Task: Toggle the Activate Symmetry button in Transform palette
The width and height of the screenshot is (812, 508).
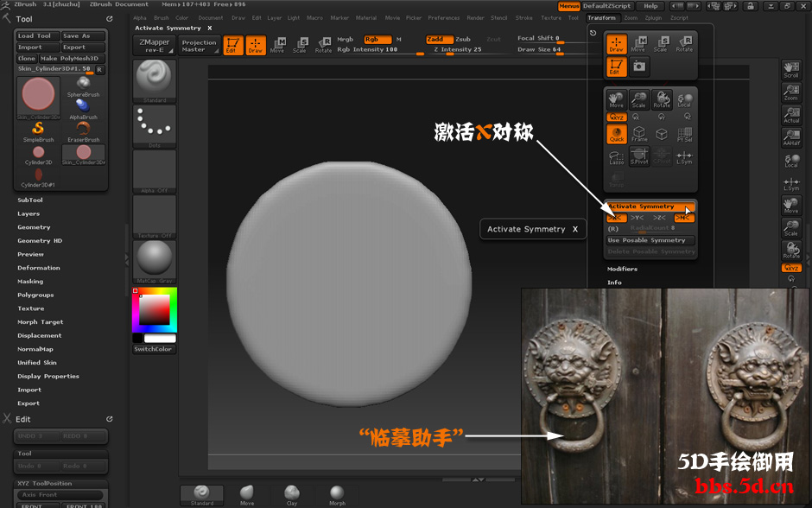Action: coord(650,206)
